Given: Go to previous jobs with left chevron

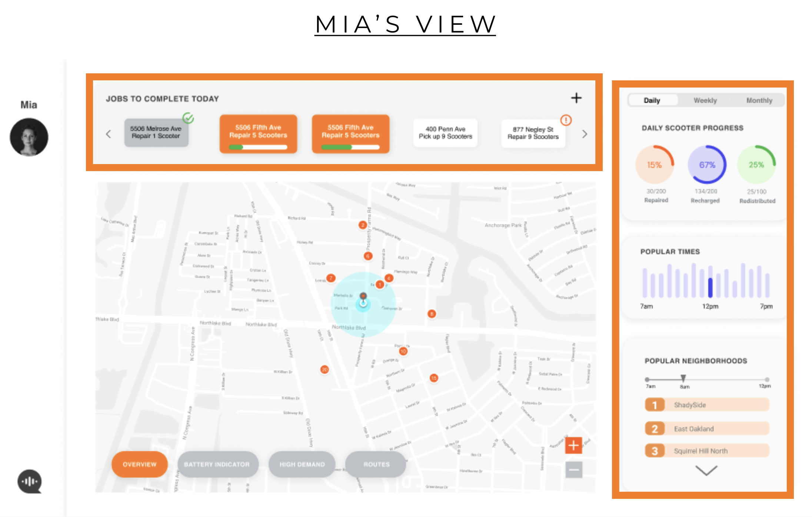Looking at the screenshot, I should pos(109,134).
